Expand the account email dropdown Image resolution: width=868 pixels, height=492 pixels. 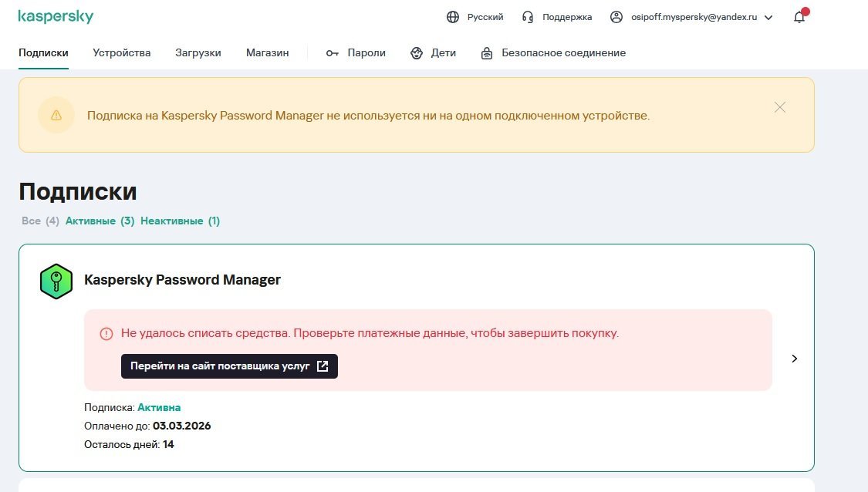tap(768, 18)
